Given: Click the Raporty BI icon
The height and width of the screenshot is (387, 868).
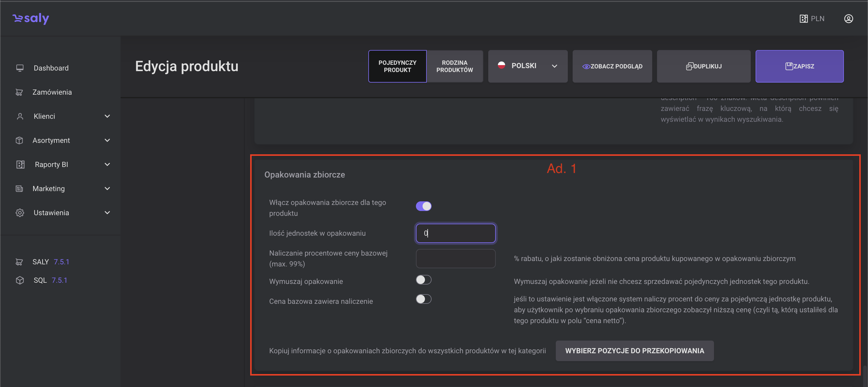Looking at the screenshot, I should pyautogui.click(x=20, y=165).
